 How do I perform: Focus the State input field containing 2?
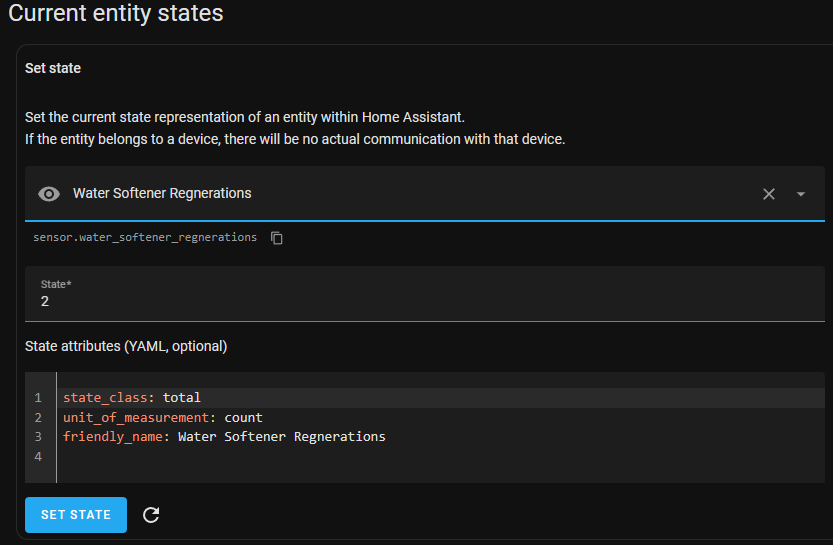click(x=424, y=294)
